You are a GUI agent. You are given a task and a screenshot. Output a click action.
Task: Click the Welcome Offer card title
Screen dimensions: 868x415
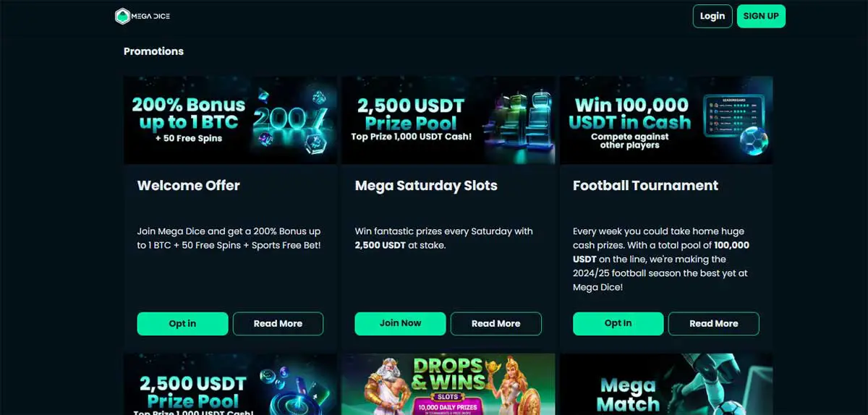pyautogui.click(x=189, y=186)
